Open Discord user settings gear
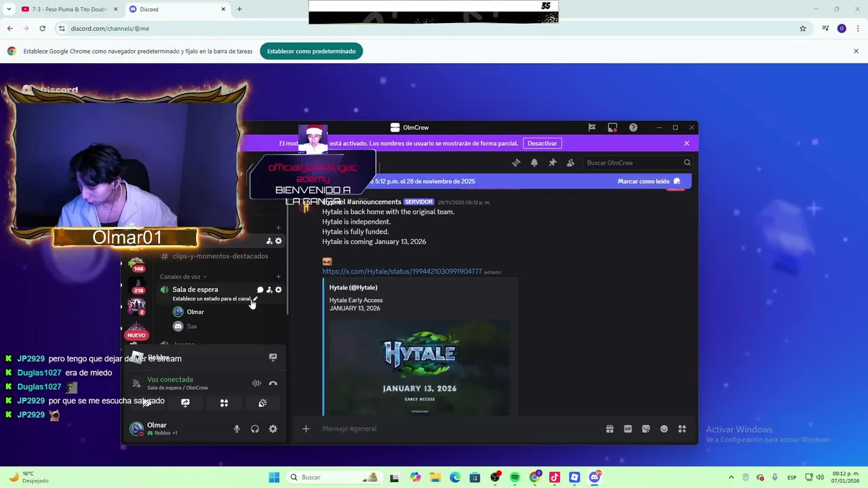This screenshot has height=488, width=868. click(273, 429)
